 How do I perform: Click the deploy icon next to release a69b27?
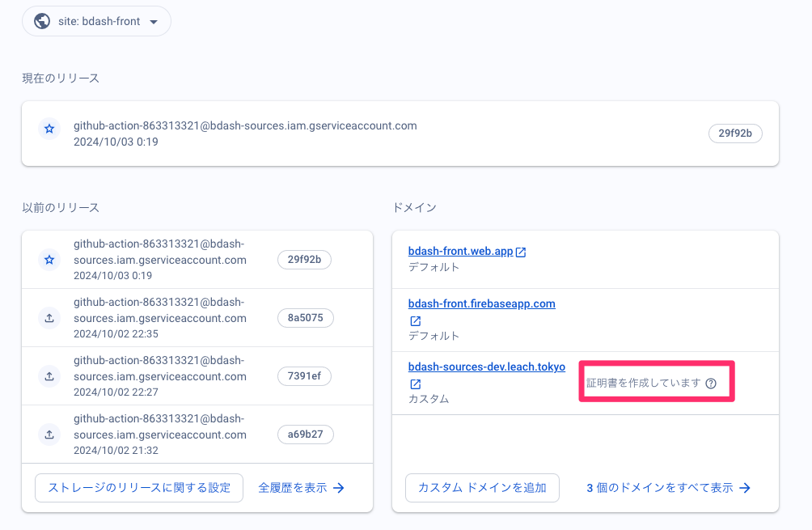click(49, 435)
